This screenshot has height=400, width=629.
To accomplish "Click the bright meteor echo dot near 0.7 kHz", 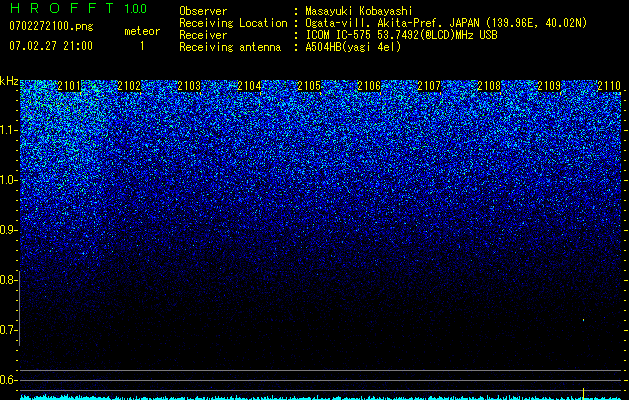I will pyautogui.click(x=583, y=320).
